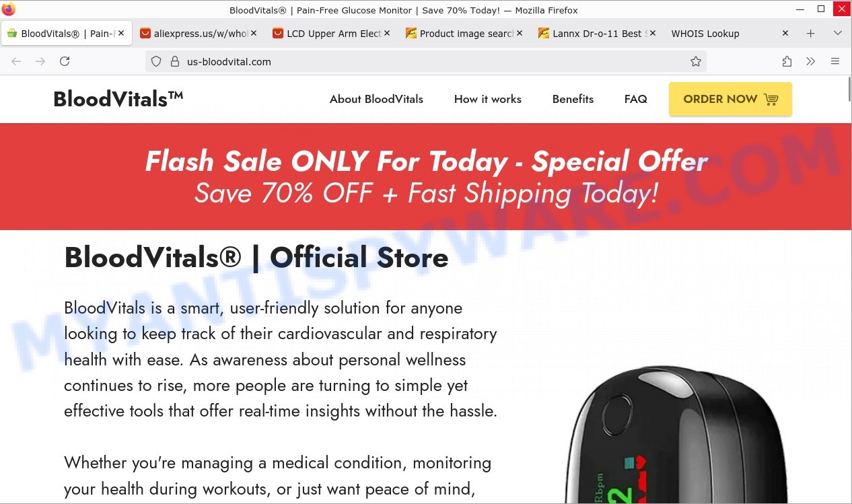
Task: Click the page vertical scrollbar
Action: coord(848,289)
